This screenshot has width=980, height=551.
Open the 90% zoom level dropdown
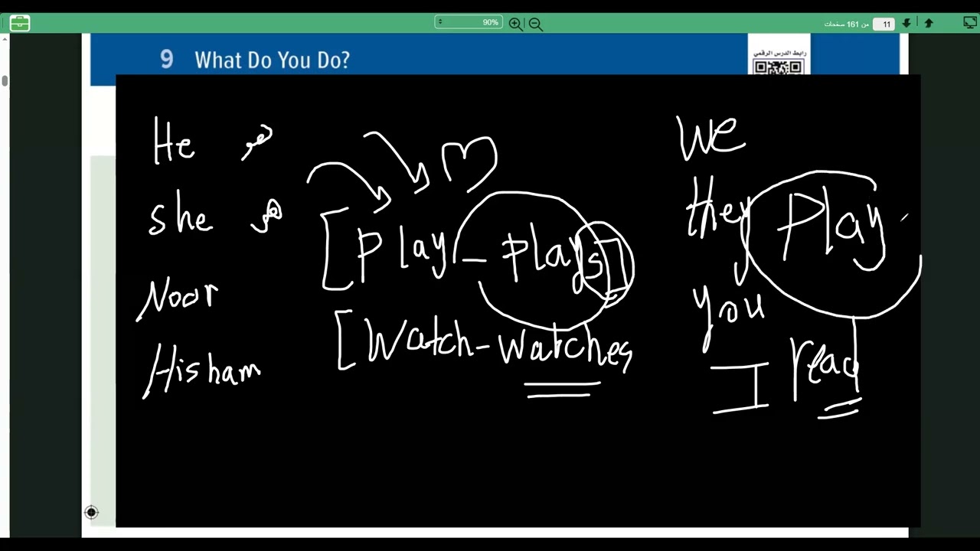(x=469, y=22)
